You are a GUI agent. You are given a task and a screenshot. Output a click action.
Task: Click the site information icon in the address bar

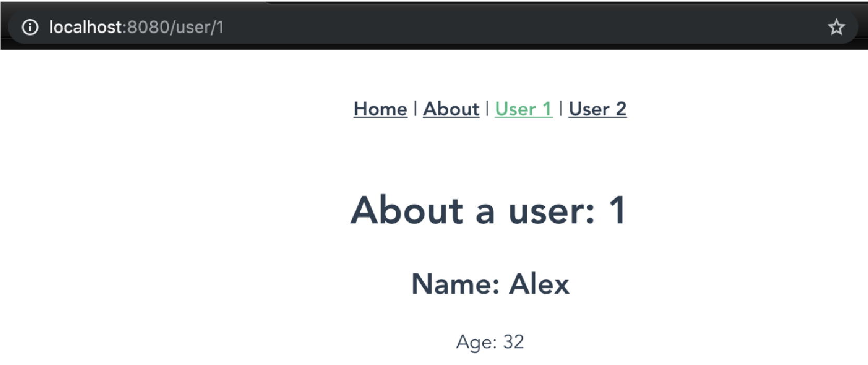click(30, 27)
